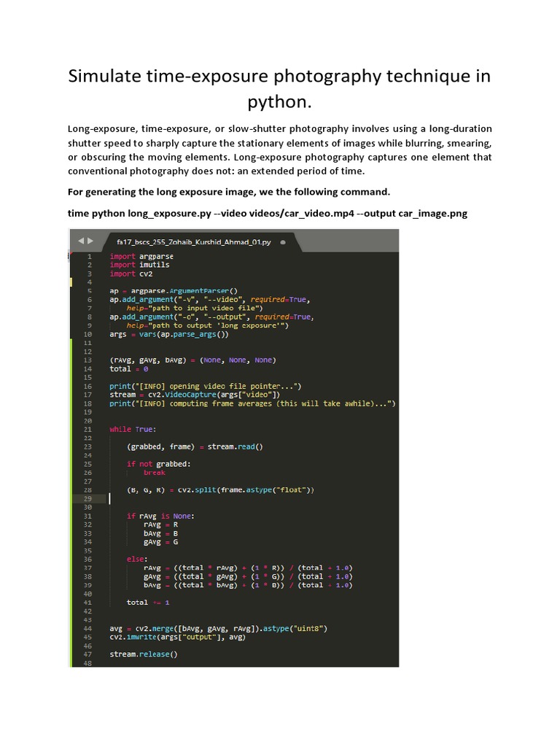The height and width of the screenshot is (747, 560).
Task: Click code line 'import argparse'
Action: (141, 256)
